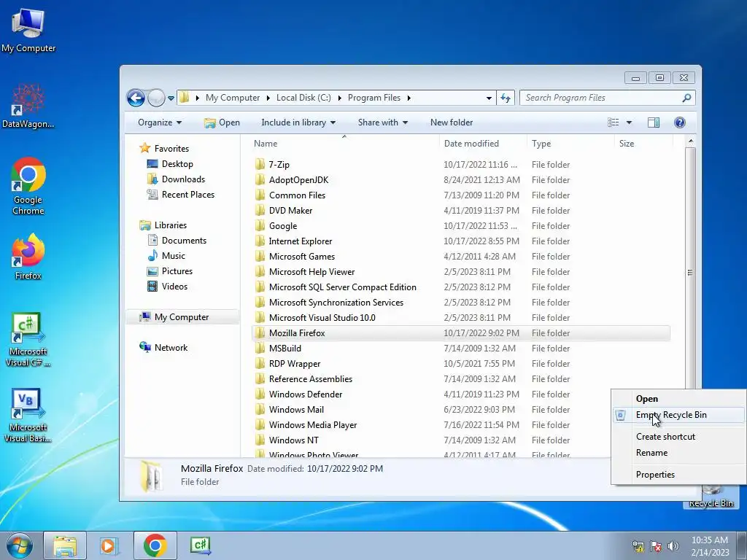Click the change view icon
The height and width of the screenshot is (560, 747).
613,122
